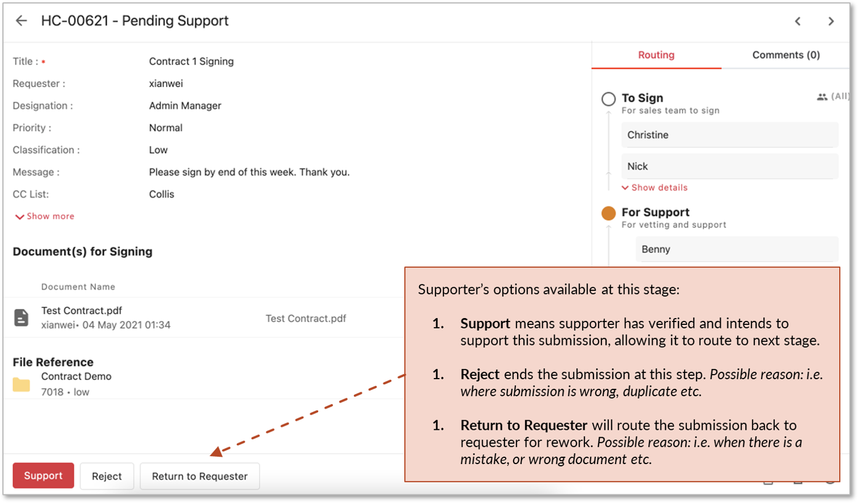Click the Return to Requester button
Image resolution: width=858 pixels, height=504 pixels.
[200, 476]
